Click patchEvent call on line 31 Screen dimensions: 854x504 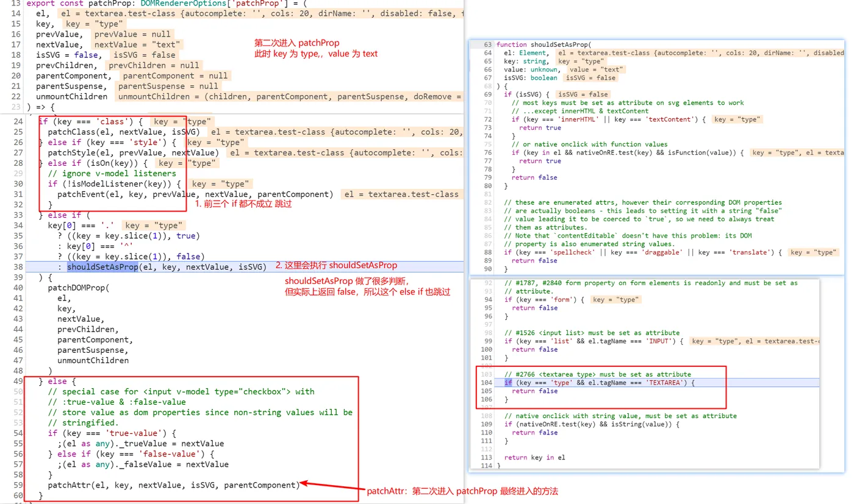pyautogui.click(x=195, y=194)
